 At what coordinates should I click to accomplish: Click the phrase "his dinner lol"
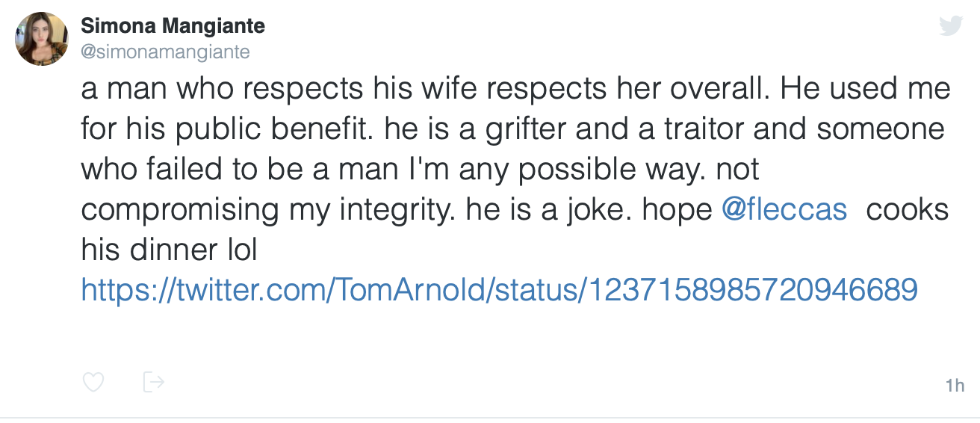click(x=169, y=250)
